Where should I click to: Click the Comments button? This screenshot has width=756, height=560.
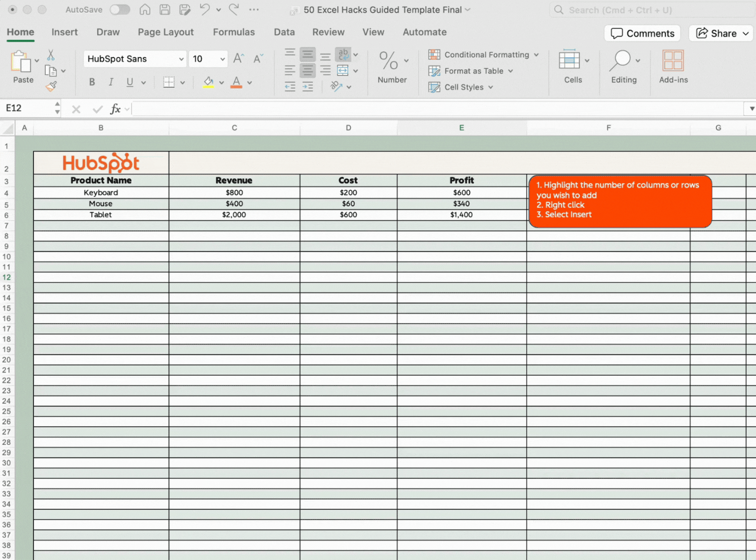642,33
